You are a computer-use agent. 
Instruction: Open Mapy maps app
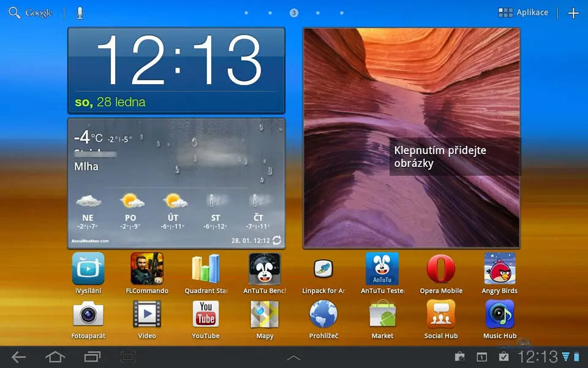(x=265, y=315)
